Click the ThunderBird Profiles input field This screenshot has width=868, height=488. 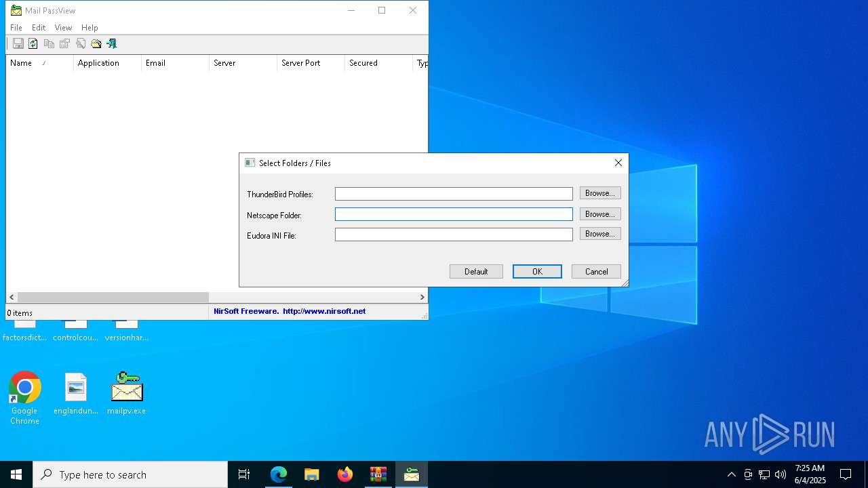454,194
